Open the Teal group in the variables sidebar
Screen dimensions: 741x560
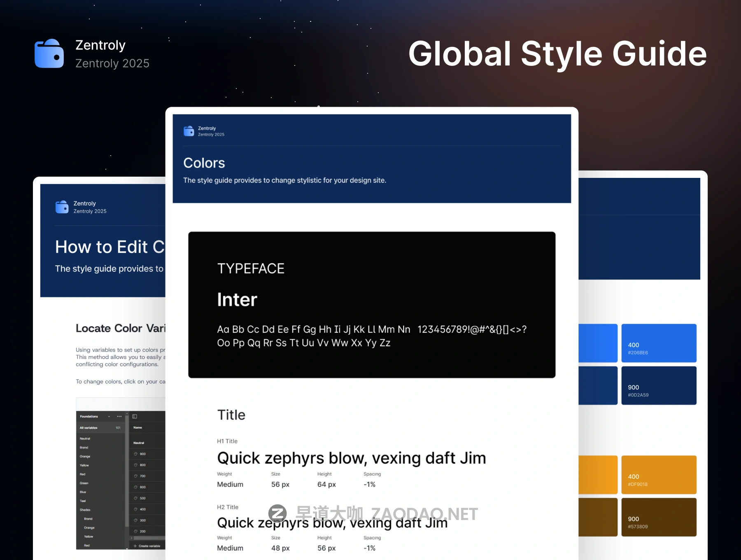(83, 501)
